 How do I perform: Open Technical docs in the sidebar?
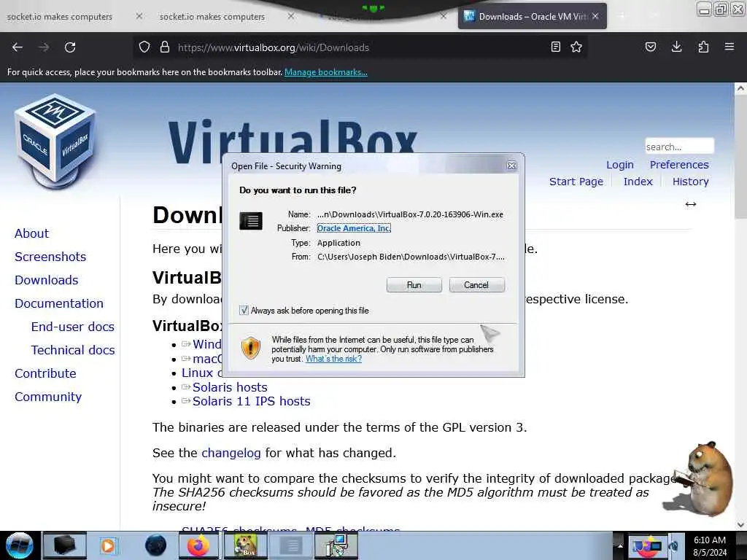click(x=73, y=350)
